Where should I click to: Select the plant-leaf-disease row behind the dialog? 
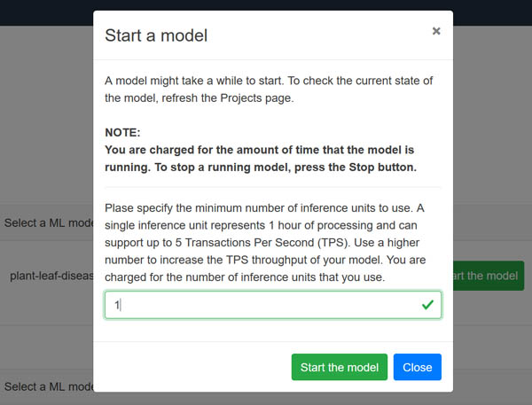point(51,276)
